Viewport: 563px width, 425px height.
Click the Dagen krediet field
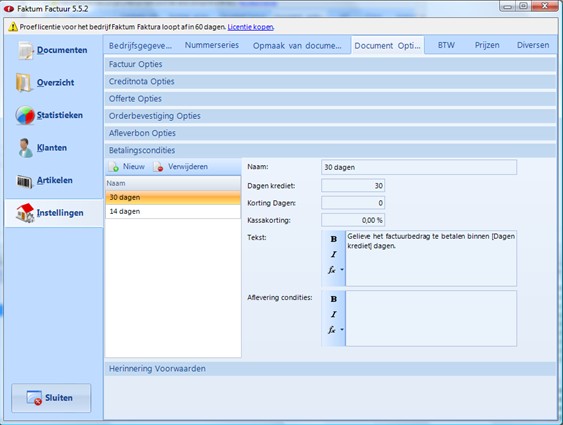(x=353, y=186)
